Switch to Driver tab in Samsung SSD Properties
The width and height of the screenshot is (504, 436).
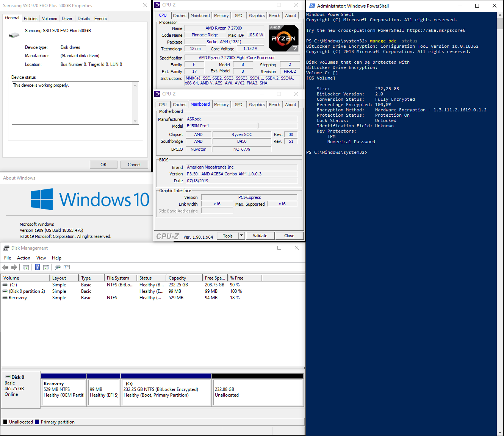[67, 19]
